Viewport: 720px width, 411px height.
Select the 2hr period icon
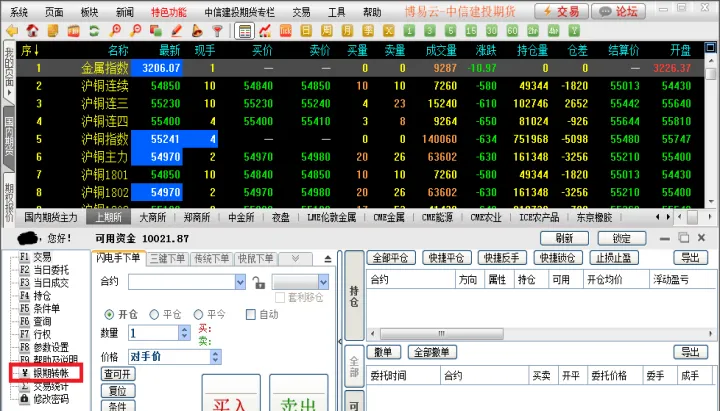(x=533, y=31)
